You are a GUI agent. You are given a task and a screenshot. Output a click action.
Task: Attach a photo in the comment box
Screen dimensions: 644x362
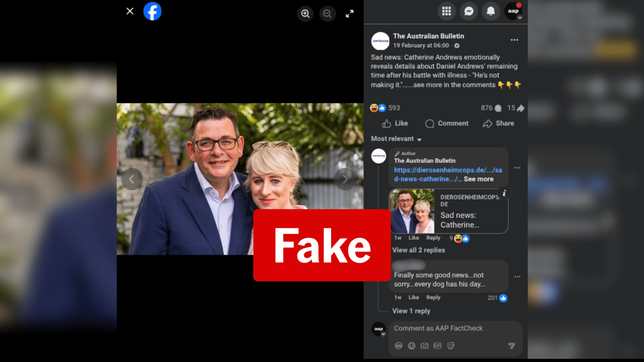pyautogui.click(x=424, y=346)
